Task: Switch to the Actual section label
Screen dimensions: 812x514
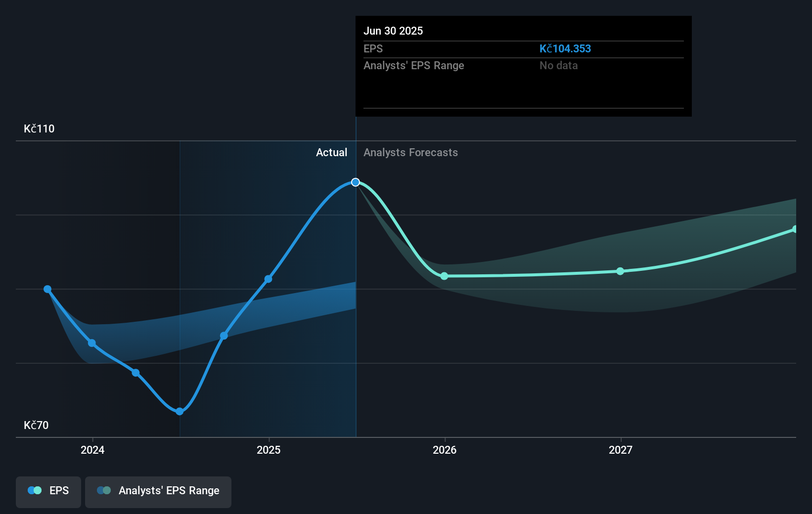Action: click(x=331, y=152)
